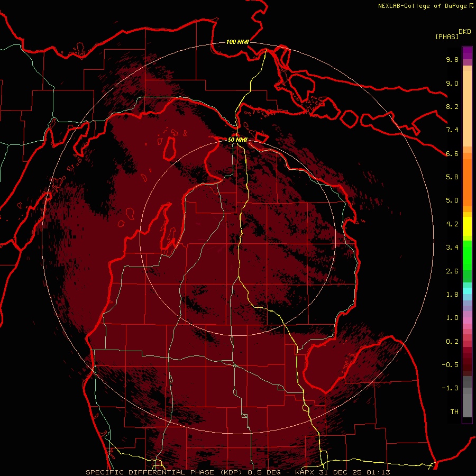
Task: Click the 4.2 legend value
Action: click(x=452, y=224)
